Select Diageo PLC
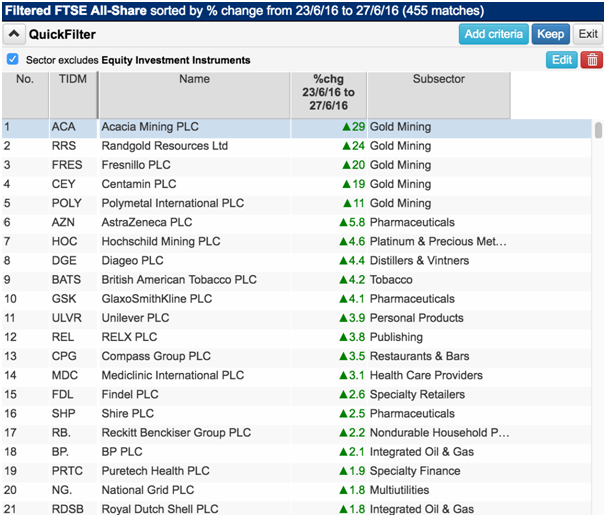606x517 pixels. [x=133, y=261]
